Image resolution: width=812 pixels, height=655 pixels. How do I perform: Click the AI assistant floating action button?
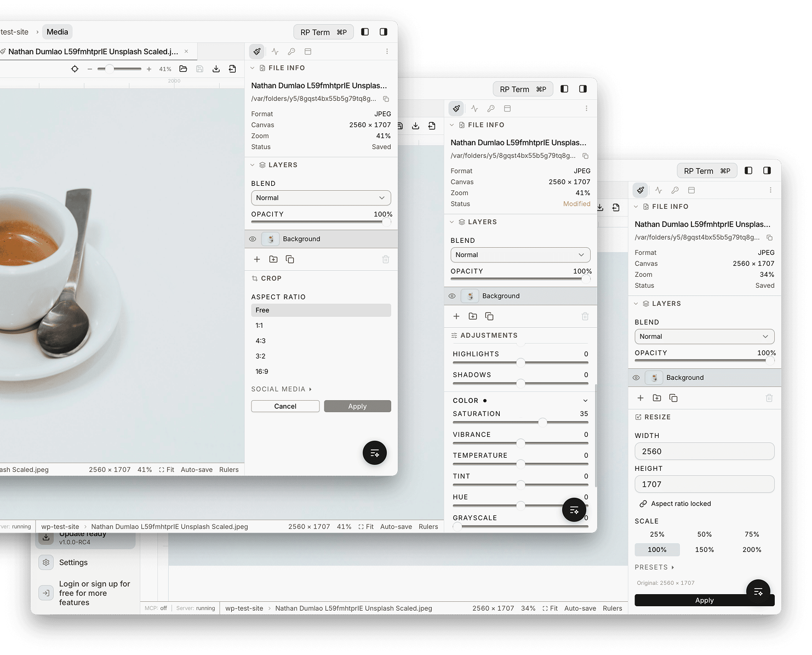coord(374,453)
